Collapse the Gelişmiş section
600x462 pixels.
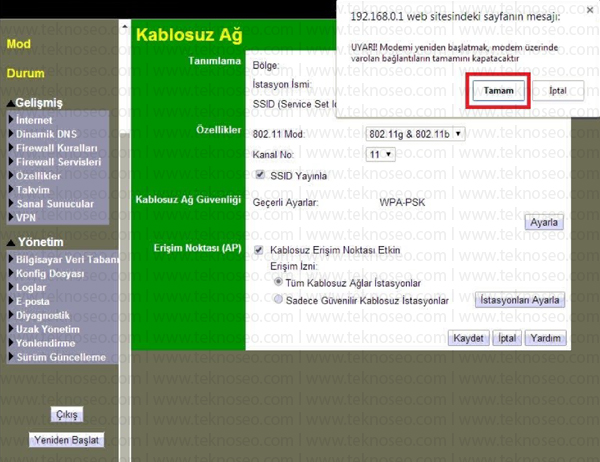coord(34,103)
